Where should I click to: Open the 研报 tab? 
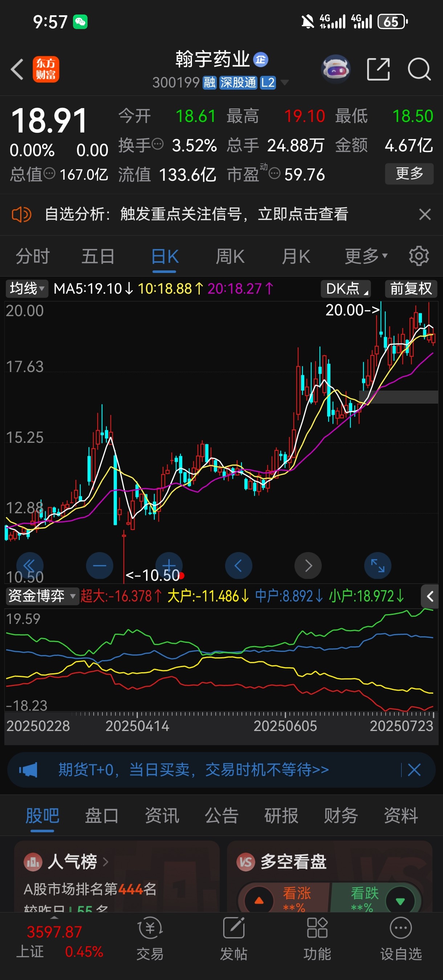click(x=281, y=816)
